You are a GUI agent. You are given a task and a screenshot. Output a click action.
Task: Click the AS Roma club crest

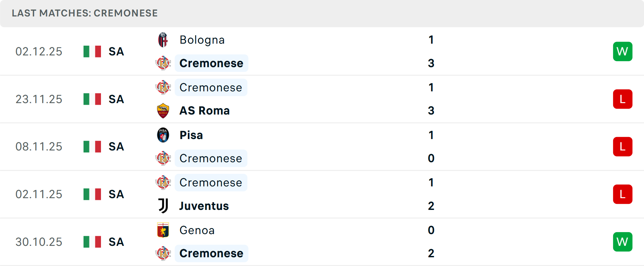pyautogui.click(x=163, y=110)
